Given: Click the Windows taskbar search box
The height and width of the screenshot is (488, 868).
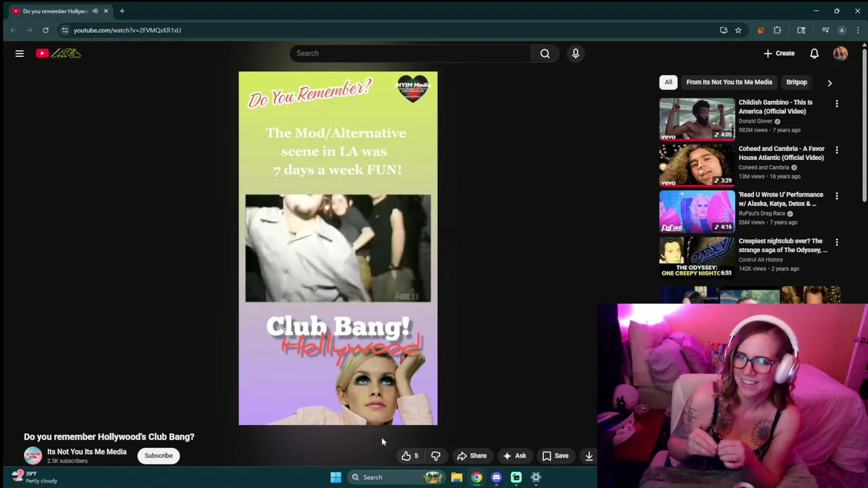Looking at the screenshot, I should tap(397, 477).
